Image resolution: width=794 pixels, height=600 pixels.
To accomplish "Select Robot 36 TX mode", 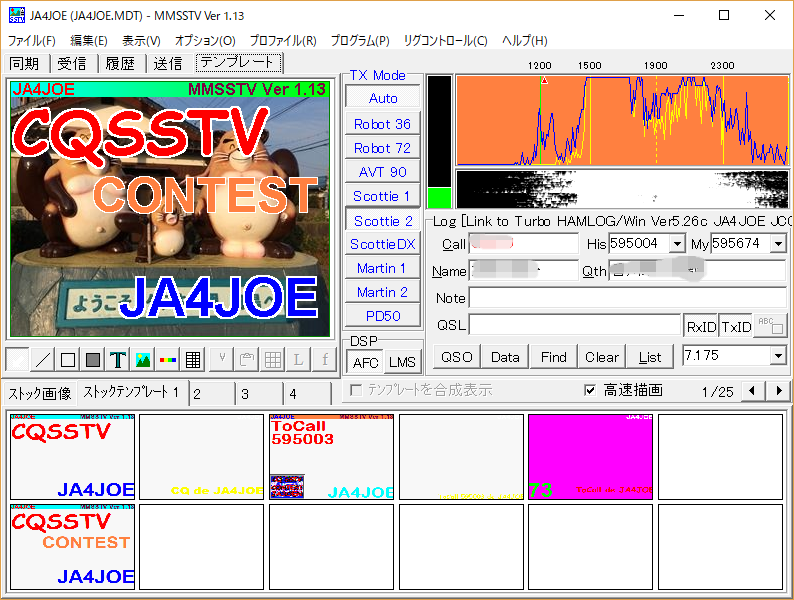I will (x=383, y=124).
